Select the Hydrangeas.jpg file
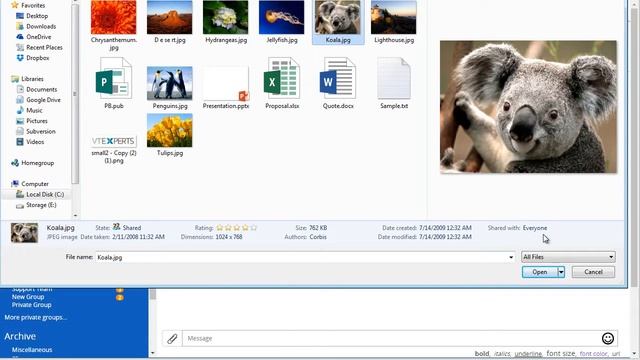 pyautogui.click(x=226, y=22)
